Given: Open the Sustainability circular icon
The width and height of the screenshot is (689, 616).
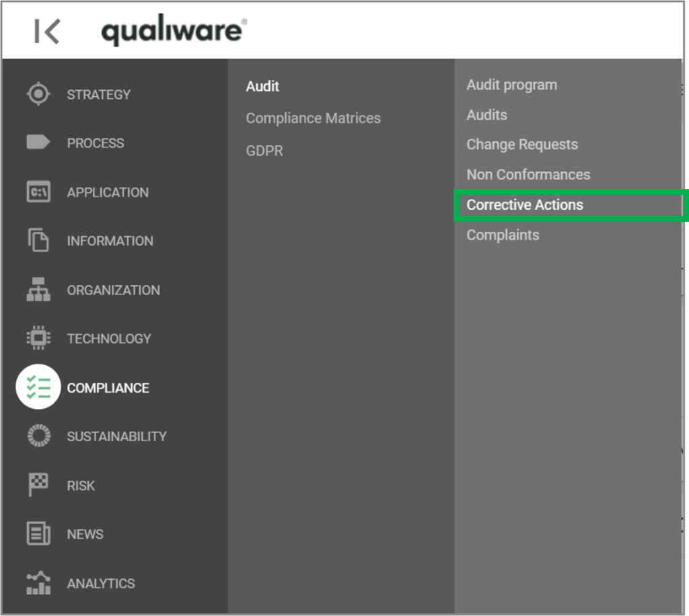Looking at the screenshot, I should tap(38, 436).
